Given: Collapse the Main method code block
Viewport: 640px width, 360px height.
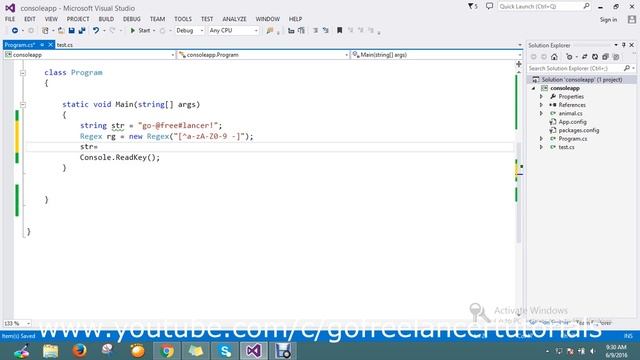Looking at the screenshot, I should pos(23,105).
